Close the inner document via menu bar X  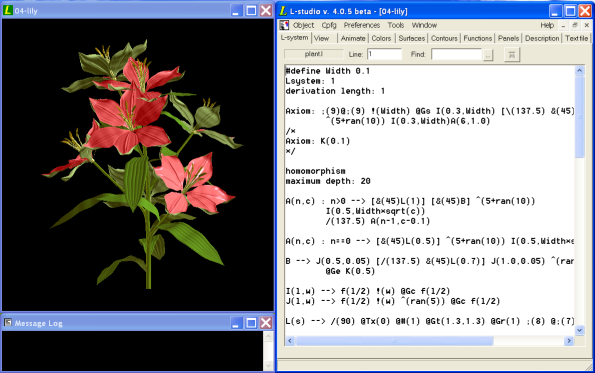tap(587, 25)
